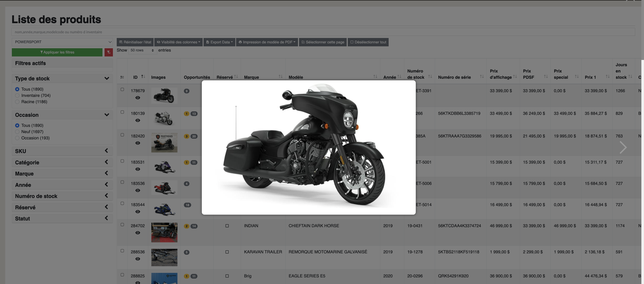644x284 pixels.
Task: Click Sélectionner cette page button
Action: tap(323, 42)
